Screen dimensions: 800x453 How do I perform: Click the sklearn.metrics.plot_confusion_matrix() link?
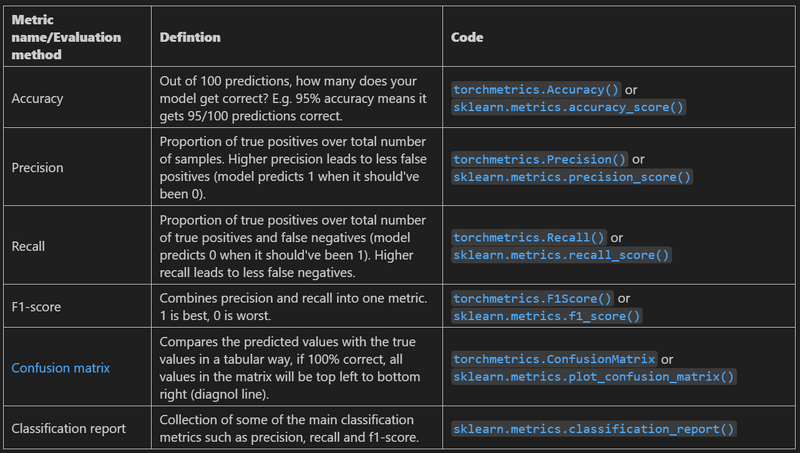594,376
